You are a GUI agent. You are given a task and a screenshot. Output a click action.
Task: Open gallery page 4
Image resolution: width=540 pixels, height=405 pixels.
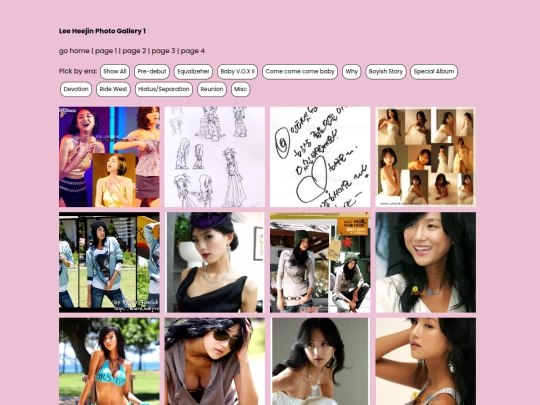coord(193,51)
